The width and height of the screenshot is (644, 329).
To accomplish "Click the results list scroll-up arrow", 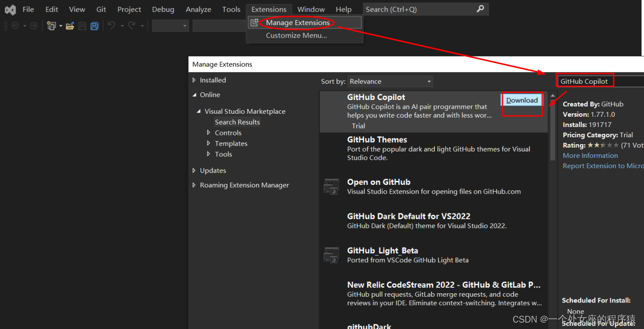I will pyautogui.click(x=553, y=96).
